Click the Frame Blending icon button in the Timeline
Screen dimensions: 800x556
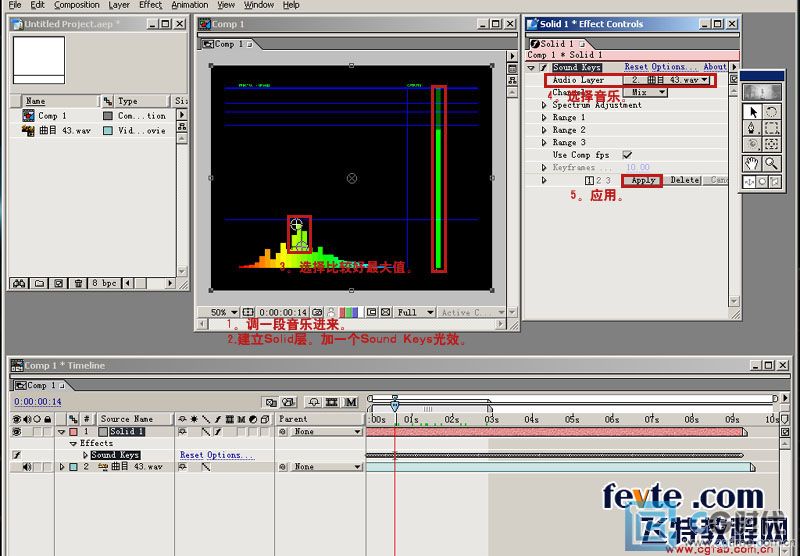tap(332, 402)
